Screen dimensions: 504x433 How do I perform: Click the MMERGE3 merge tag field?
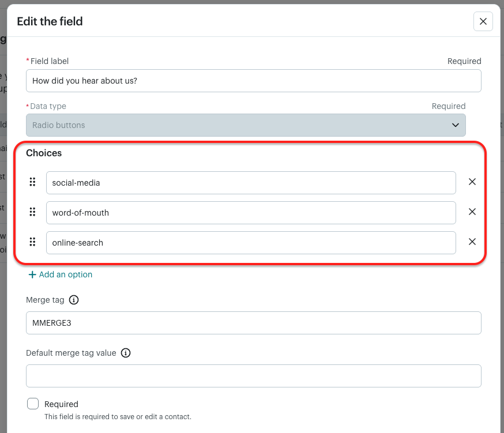point(253,323)
